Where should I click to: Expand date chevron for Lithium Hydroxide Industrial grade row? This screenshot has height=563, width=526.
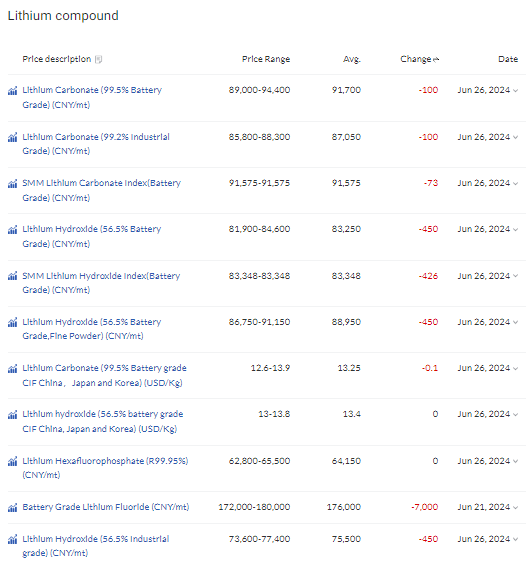(516, 539)
